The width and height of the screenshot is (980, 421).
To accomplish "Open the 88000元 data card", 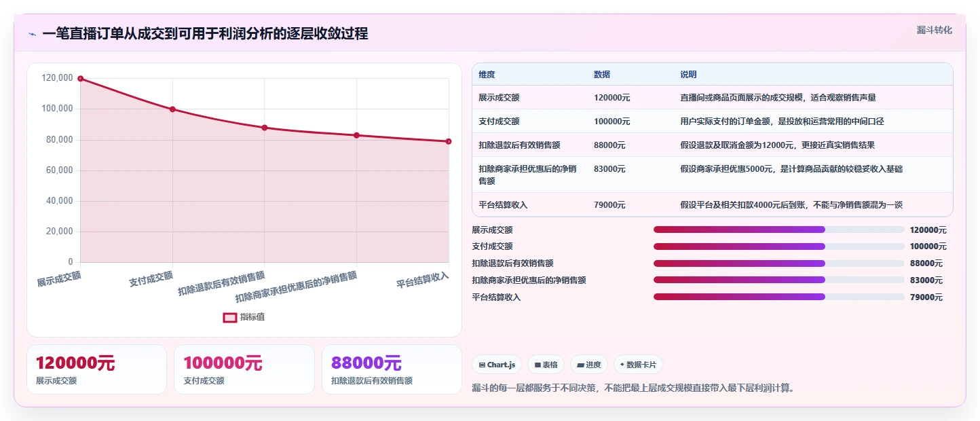I will tap(392, 369).
